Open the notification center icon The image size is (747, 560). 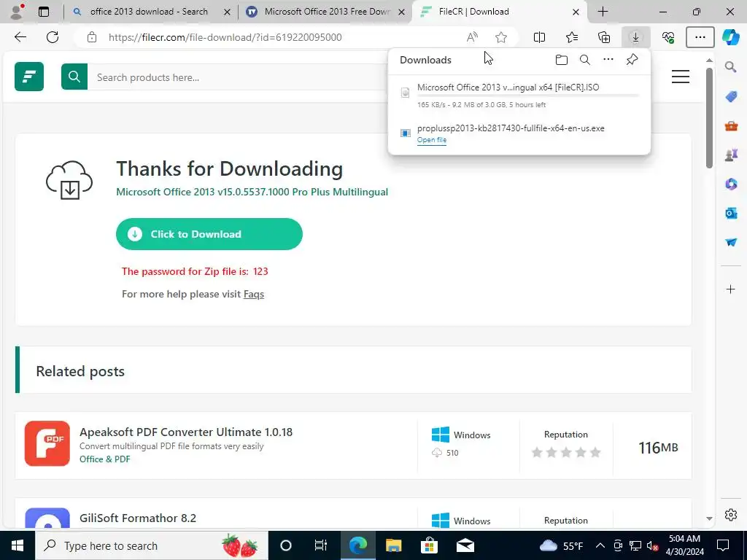tap(723, 545)
